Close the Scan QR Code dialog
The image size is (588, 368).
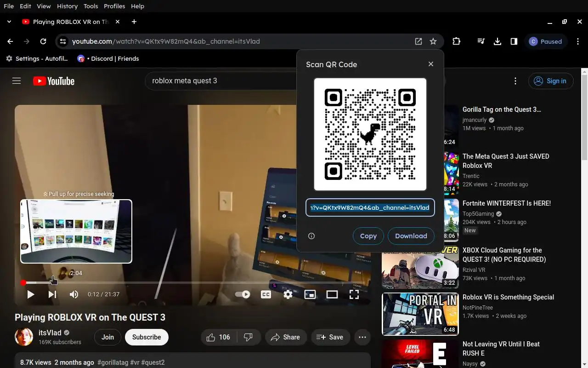click(x=431, y=64)
